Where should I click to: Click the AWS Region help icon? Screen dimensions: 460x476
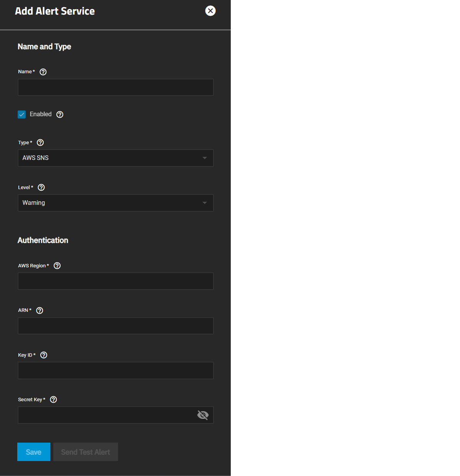pos(57,266)
